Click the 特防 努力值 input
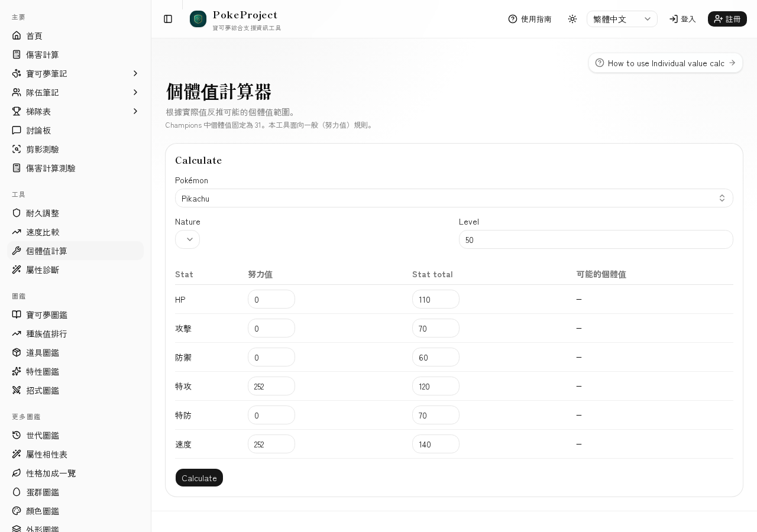 (271, 415)
